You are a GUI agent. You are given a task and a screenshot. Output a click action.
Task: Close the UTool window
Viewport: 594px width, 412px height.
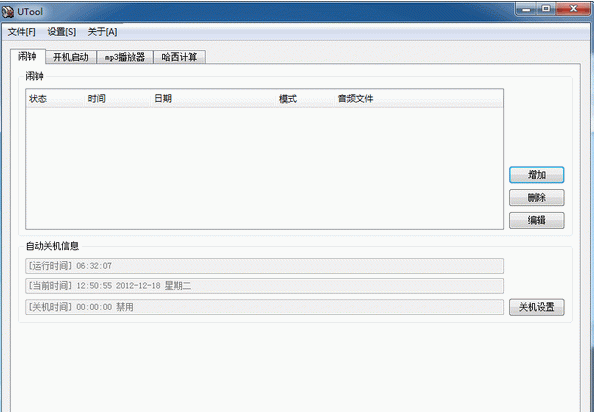(573, 9)
